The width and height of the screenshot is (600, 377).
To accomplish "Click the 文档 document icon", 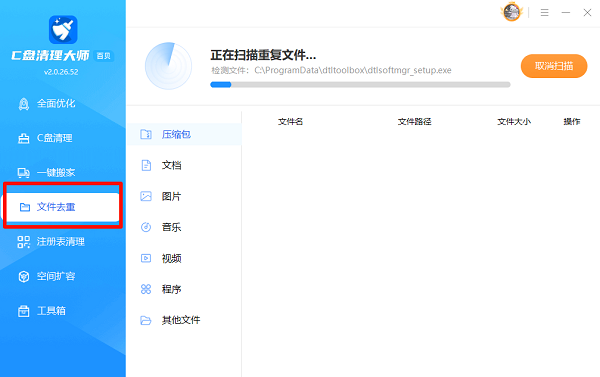I will 146,165.
